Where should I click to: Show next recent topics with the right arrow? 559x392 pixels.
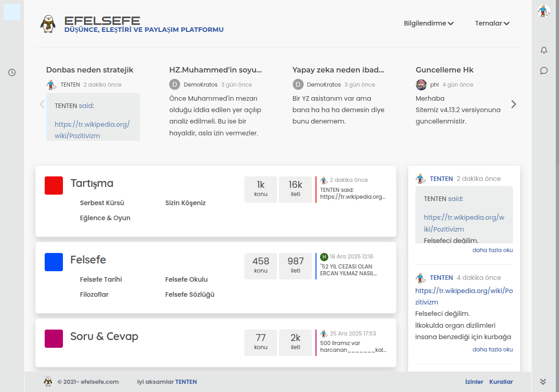[x=514, y=104]
